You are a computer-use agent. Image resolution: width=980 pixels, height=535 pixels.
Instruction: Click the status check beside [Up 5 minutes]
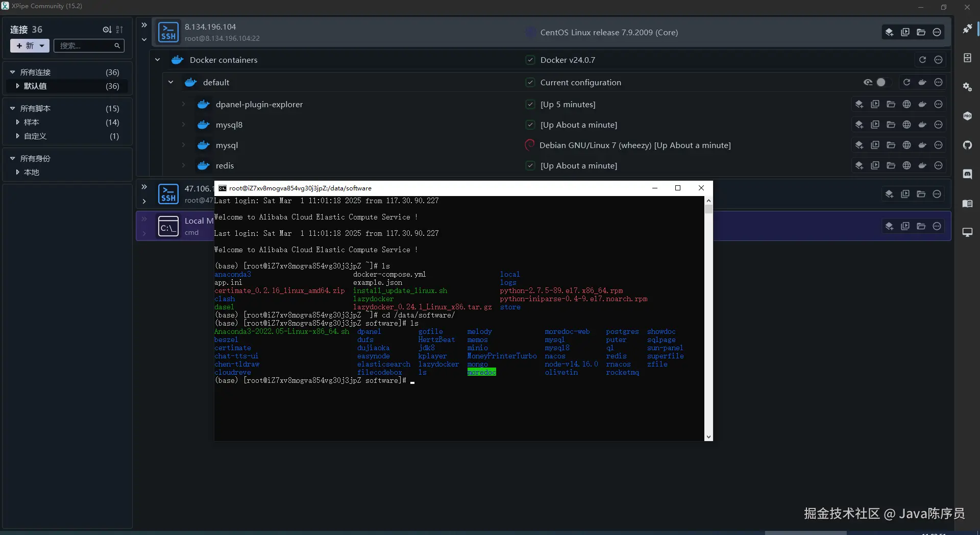coord(530,104)
